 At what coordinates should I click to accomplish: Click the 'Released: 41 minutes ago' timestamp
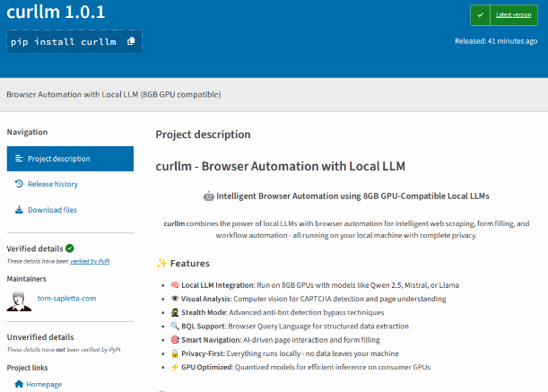pyautogui.click(x=497, y=40)
